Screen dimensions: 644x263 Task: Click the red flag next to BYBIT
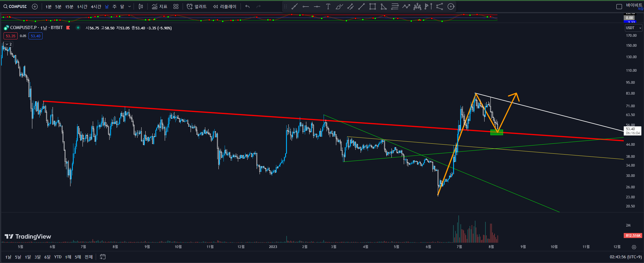[x=68, y=28]
